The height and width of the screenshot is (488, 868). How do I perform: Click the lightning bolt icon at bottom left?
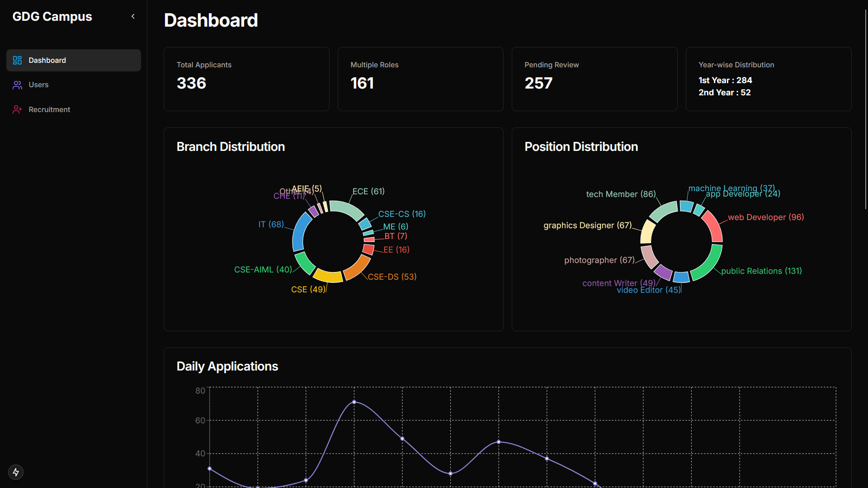16,472
